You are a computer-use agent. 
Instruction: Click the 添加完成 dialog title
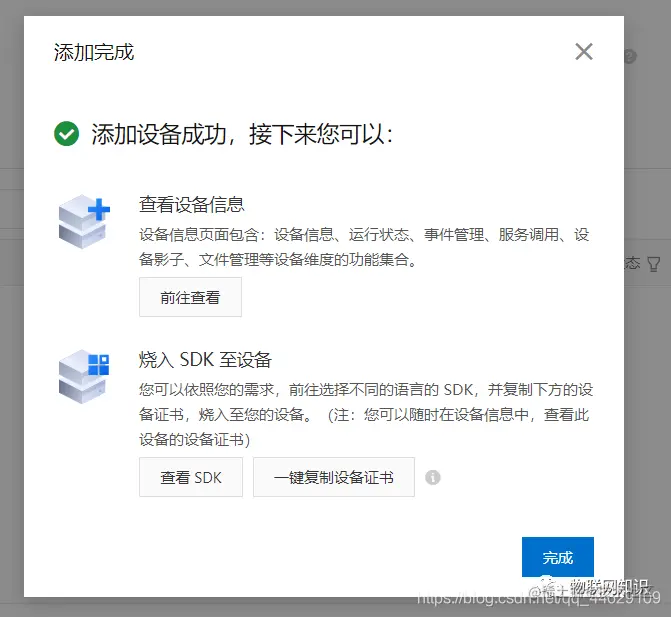tap(94, 52)
